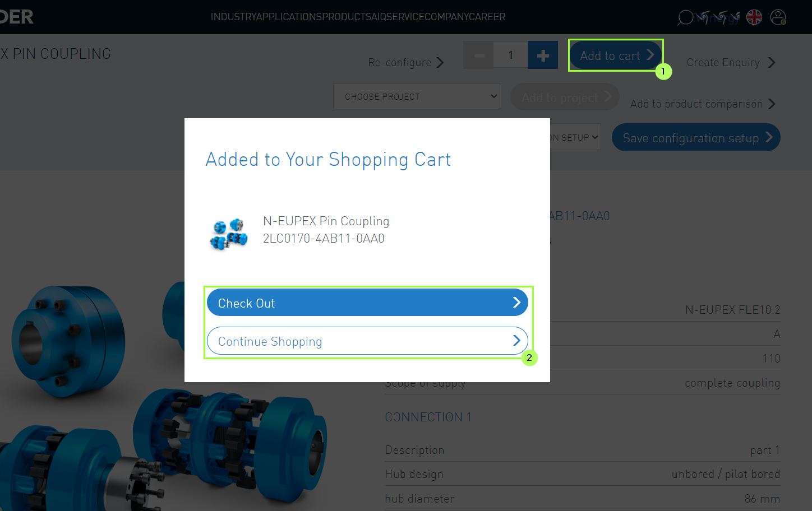The height and width of the screenshot is (511, 812).
Task: Open the configuration SETUP dropdown
Action: pos(575,137)
